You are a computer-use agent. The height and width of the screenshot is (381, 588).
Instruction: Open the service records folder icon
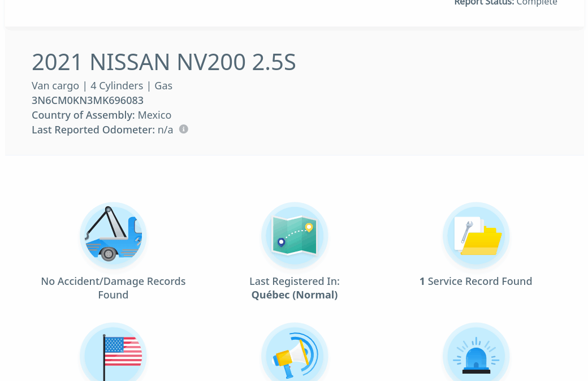(475, 235)
